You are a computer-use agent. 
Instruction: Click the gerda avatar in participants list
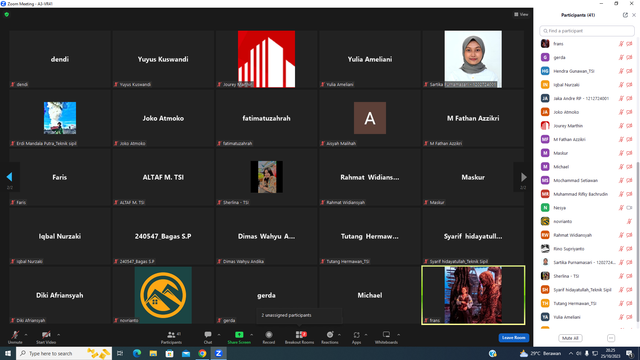click(x=545, y=58)
